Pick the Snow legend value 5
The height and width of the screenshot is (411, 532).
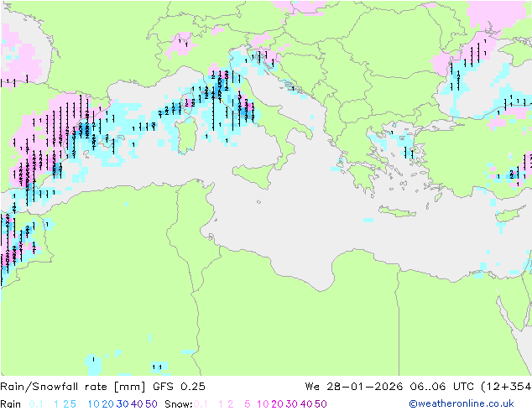pos(248,404)
